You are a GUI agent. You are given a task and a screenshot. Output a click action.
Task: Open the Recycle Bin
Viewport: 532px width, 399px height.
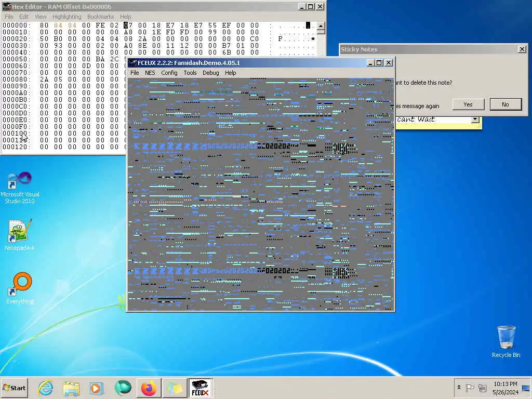[x=506, y=341]
